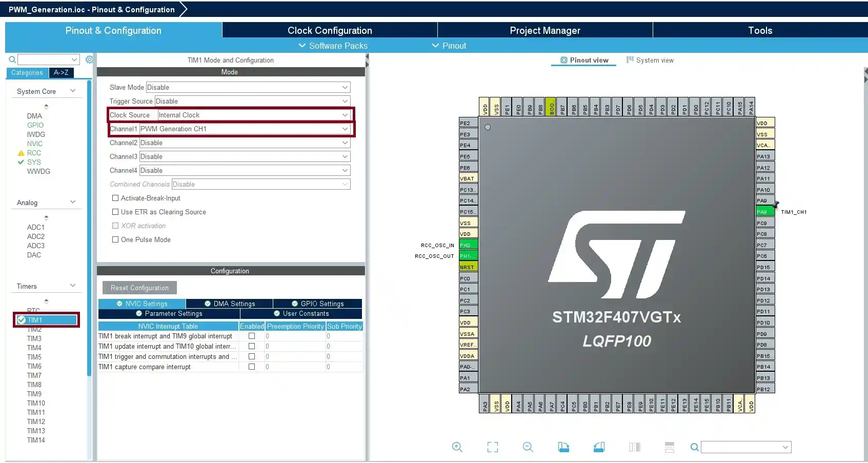Click the pin search combo box

(746, 447)
